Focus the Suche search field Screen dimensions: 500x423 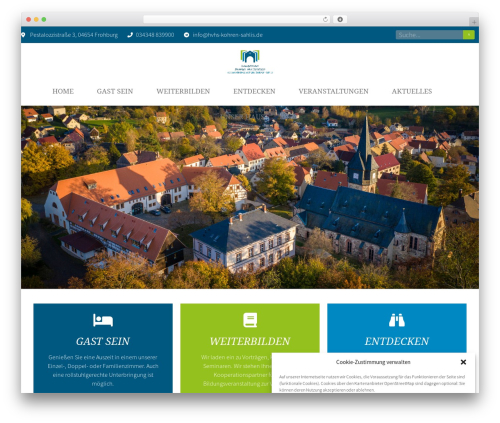click(429, 35)
